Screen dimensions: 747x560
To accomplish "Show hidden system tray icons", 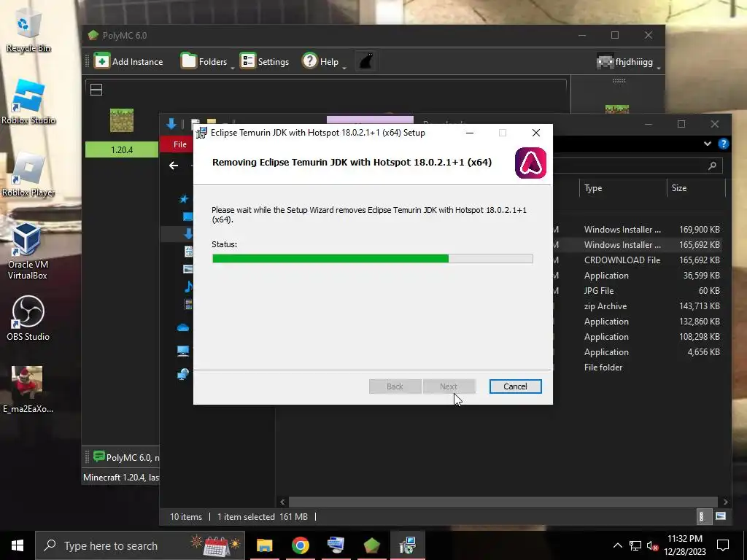I will point(617,545).
